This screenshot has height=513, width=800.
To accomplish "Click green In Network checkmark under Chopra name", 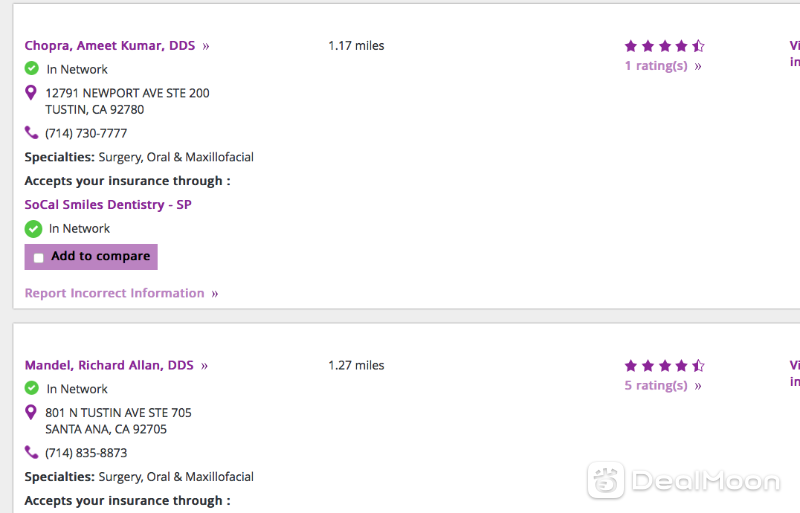I will pyautogui.click(x=32, y=68).
